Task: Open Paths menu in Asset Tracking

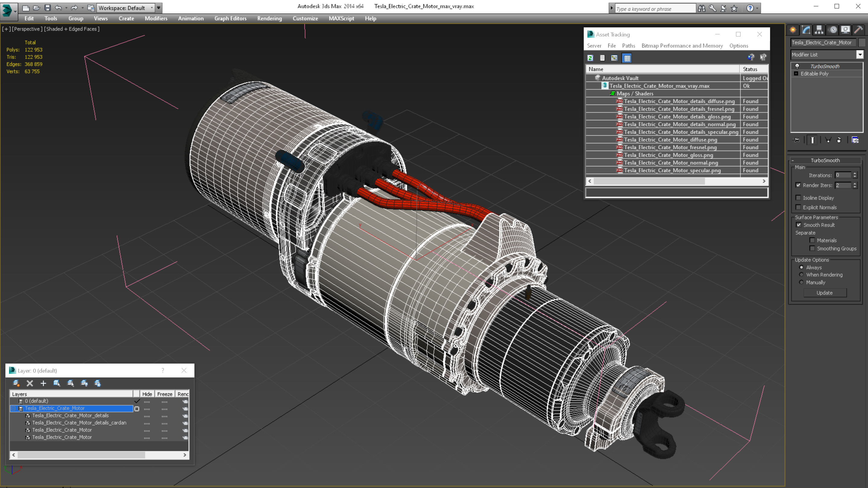Action: 628,45
